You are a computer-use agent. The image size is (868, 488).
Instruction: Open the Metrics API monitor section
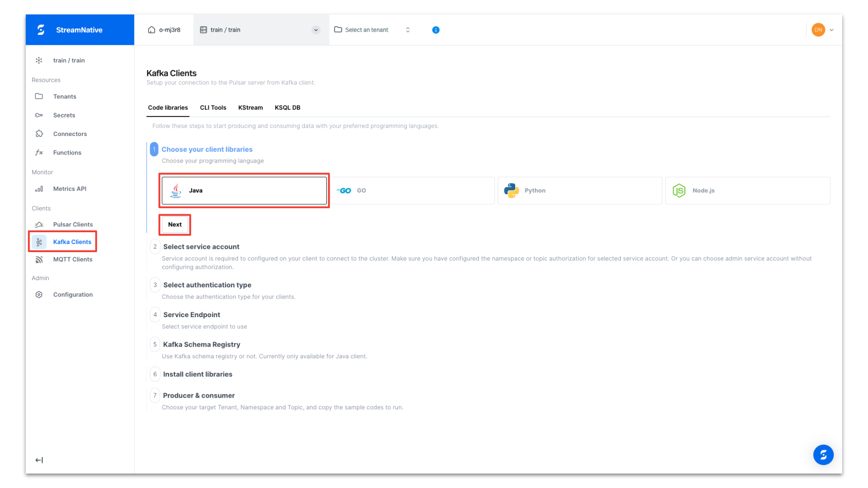click(x=70, y=188)
